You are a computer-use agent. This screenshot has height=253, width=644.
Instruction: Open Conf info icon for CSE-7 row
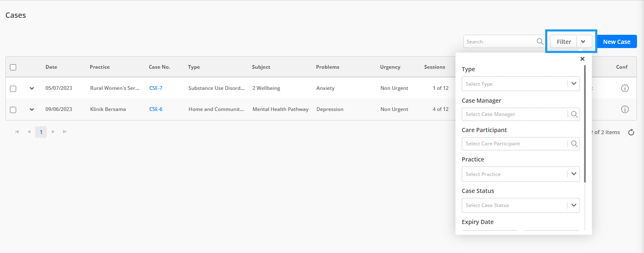coord(625,88)
